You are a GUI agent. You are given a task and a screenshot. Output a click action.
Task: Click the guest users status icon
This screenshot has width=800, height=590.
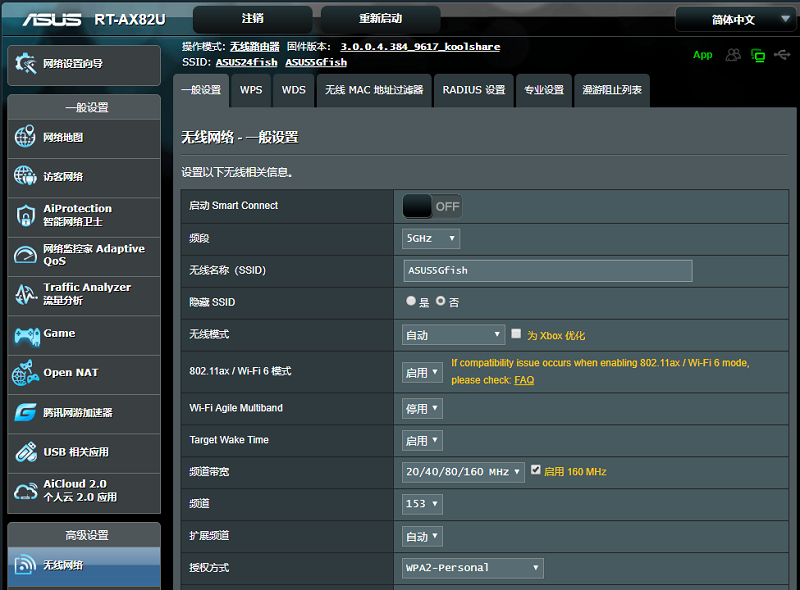[x=733, y=55]
